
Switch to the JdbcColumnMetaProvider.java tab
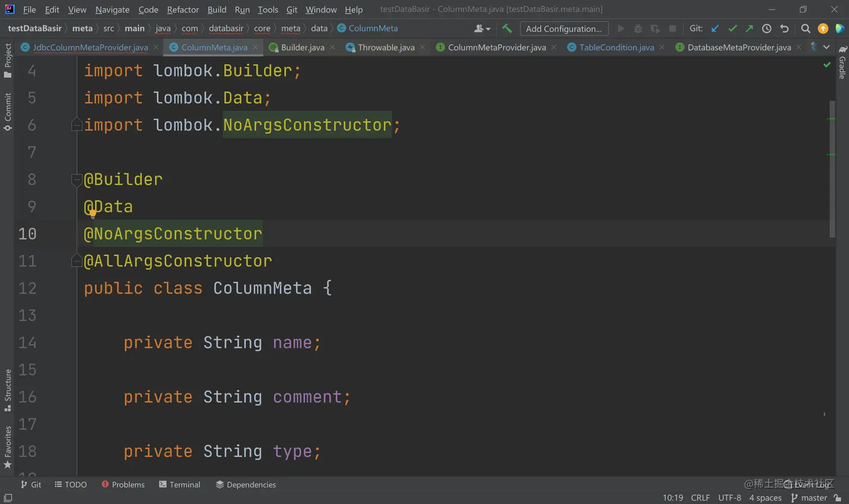(90, 48)
